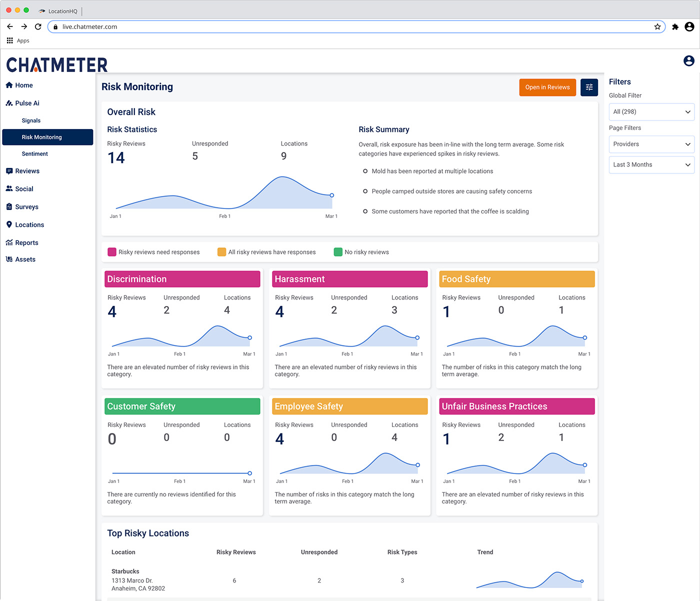This screenshot has width=700, height=601.
Task: Select the people camped outside stores bullet
Action: 365,191
